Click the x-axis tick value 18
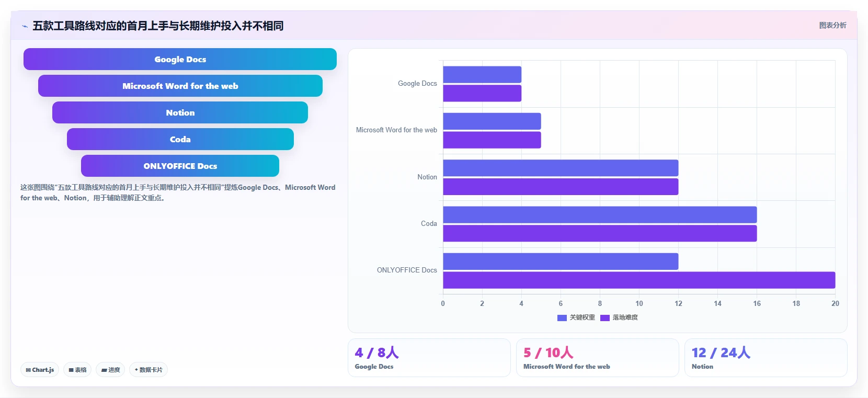868x398 pixels. pyautogui.click(x=796, y=303)
